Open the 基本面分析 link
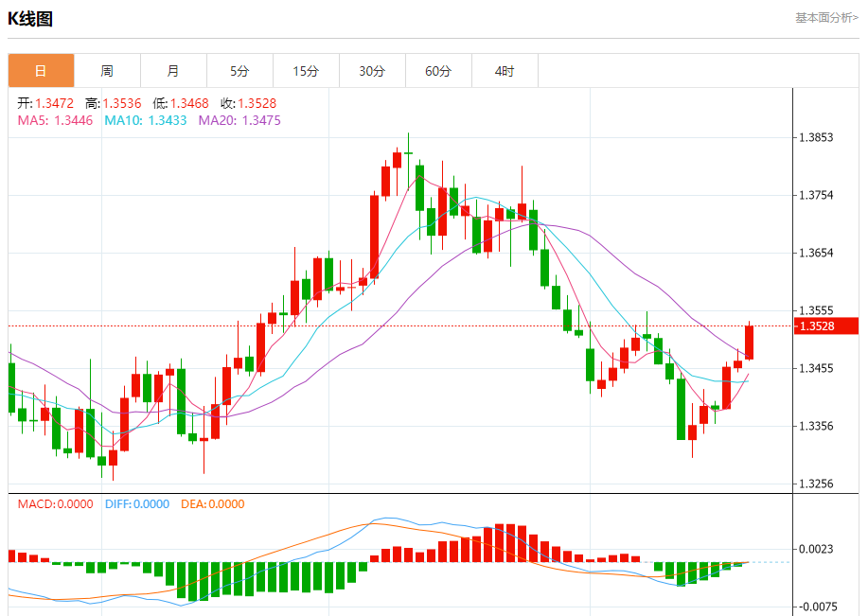 pos(827,18)
